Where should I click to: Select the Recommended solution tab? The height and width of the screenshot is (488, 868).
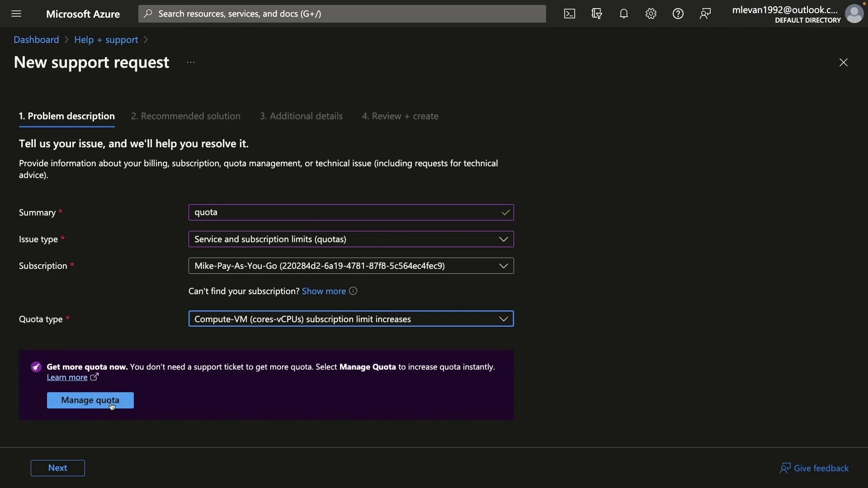[x=186, y=116]
